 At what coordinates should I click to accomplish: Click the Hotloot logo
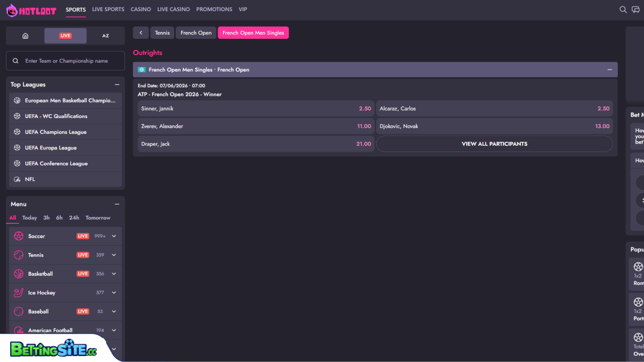coord(31,10)
